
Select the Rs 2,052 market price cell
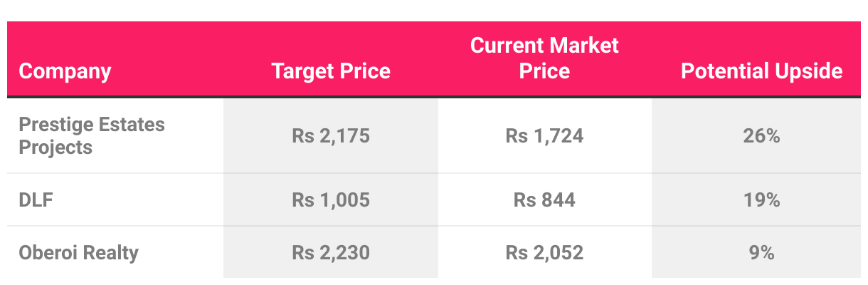pos(544,252)
